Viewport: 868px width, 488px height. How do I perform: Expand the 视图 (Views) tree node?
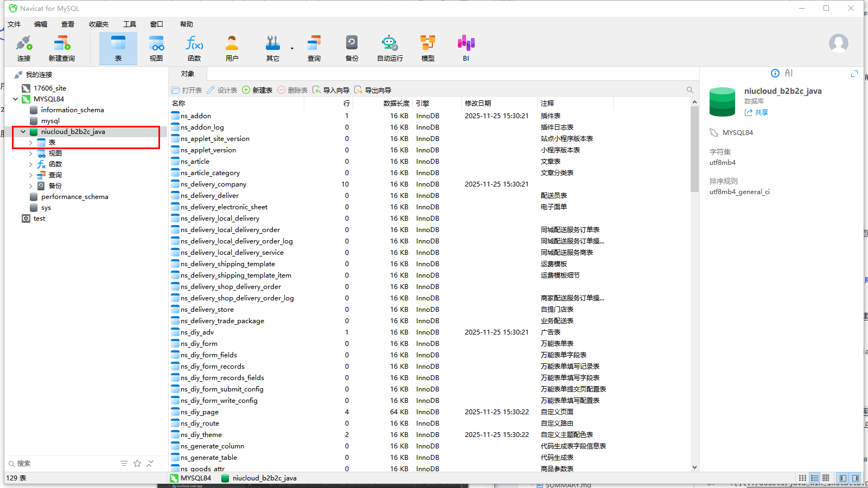click(31, 153)
